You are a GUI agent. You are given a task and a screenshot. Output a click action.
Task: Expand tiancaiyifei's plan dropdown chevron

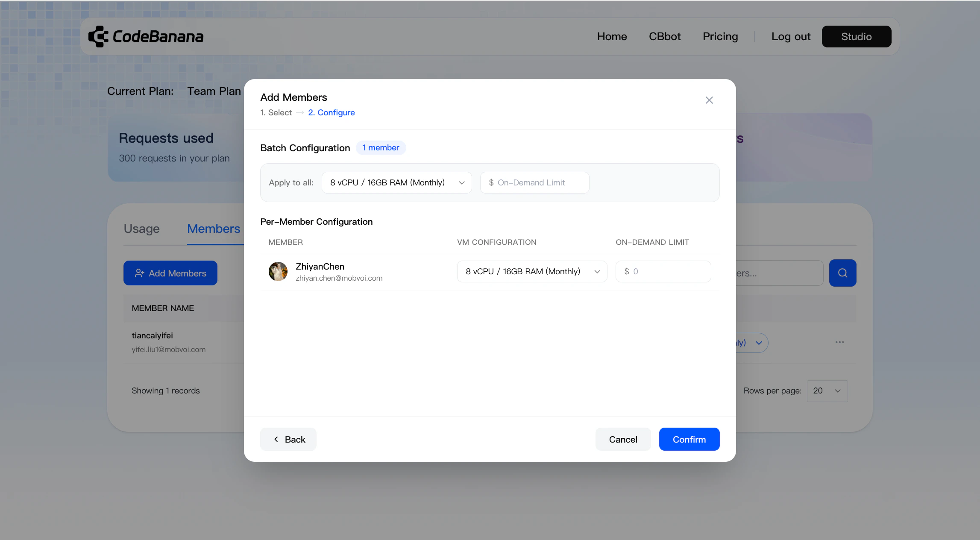[759, 343]
